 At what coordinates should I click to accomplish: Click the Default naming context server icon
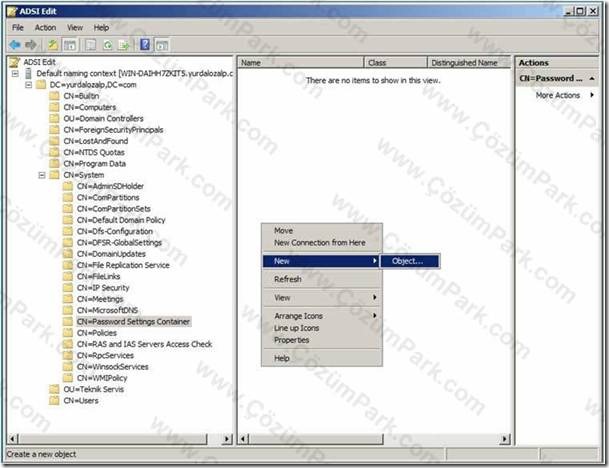tap(28, 73)
